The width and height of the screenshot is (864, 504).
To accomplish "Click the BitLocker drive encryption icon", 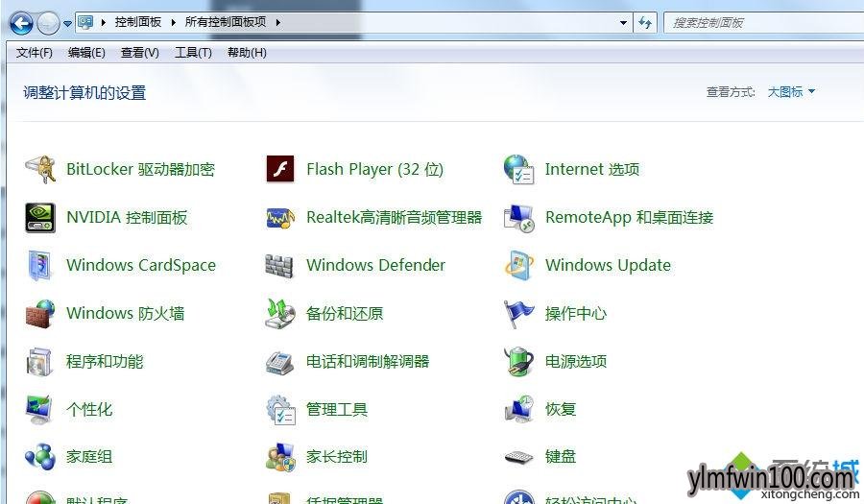I will pyautogui.click(x=40, y=169).
